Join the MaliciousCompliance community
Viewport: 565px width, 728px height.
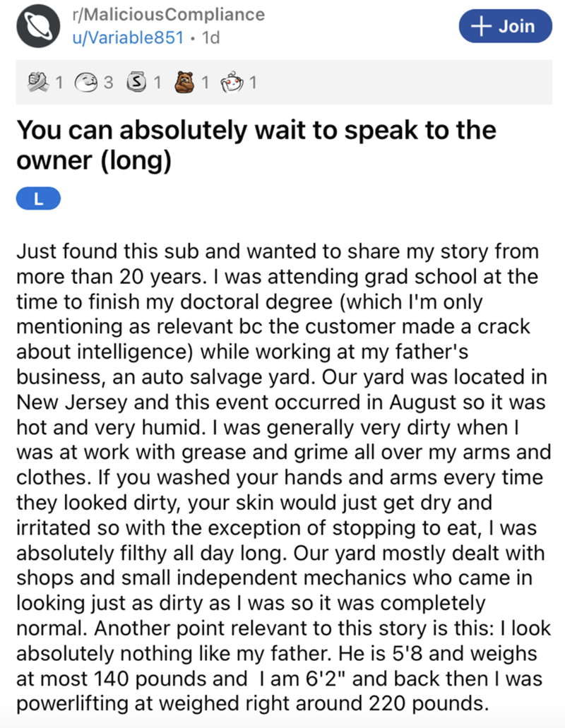(x=504, y=26)
